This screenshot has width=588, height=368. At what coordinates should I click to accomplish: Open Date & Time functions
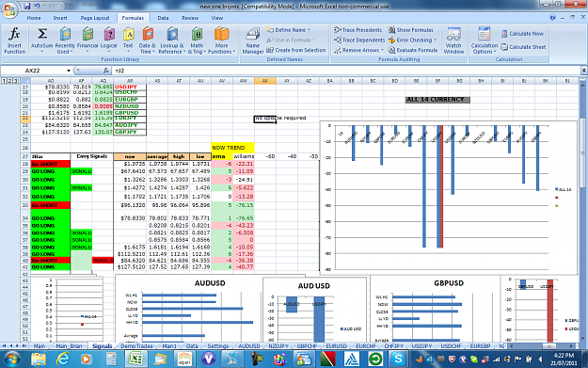pos(146,40)
